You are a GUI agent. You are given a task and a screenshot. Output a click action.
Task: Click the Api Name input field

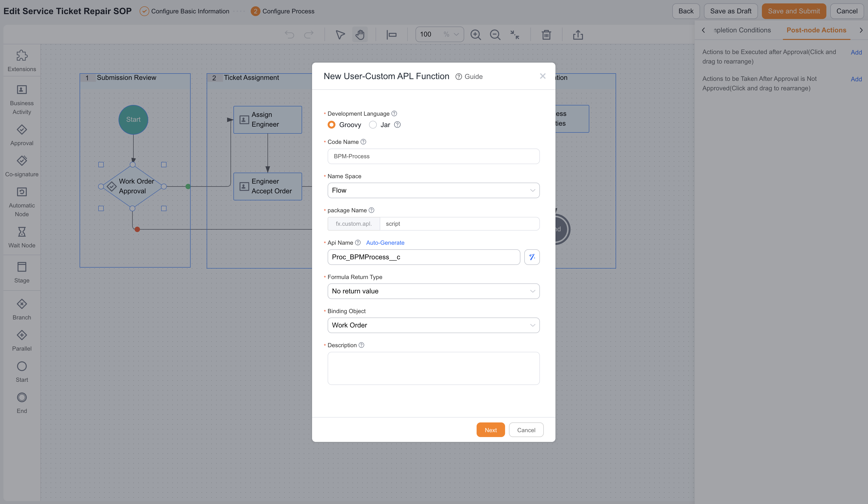(424, 257)
